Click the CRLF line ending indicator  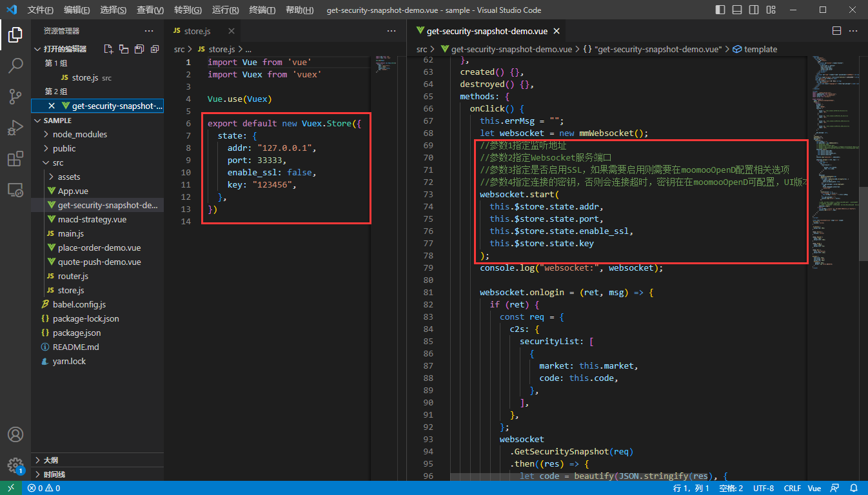pos(793,489)
